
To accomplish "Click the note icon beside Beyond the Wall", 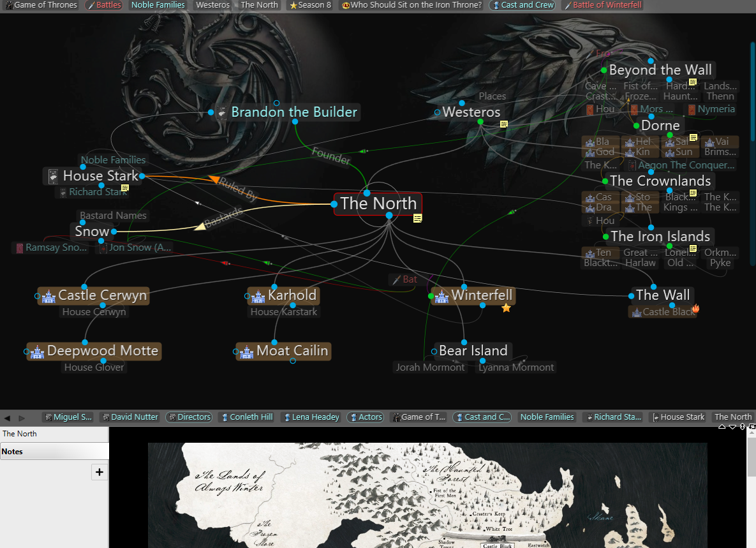I will click(693, 82).
